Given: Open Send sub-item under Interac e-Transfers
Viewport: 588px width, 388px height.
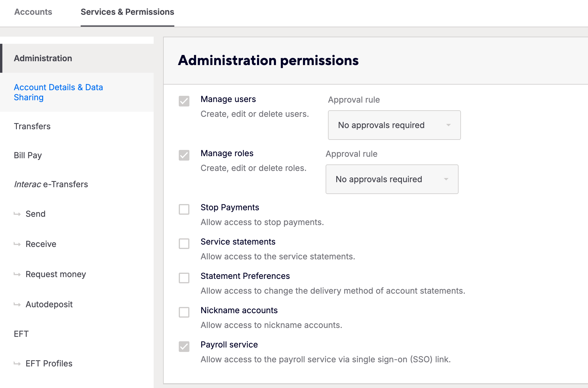Looking at the screenshot, I should (x=35, y=214).
